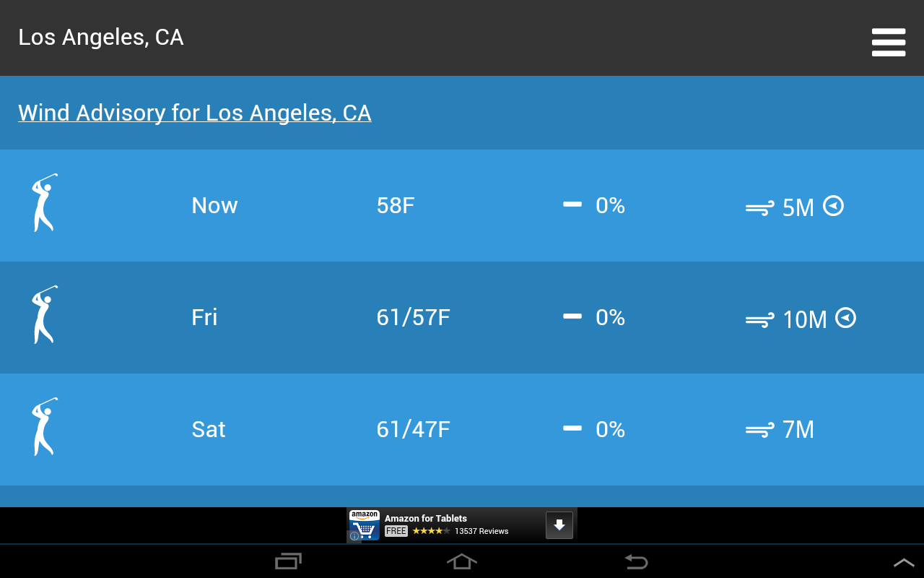Click the golfer icon in Fri row
The image size is (924, 578).
pyautogui.click(x=44, y=315)
